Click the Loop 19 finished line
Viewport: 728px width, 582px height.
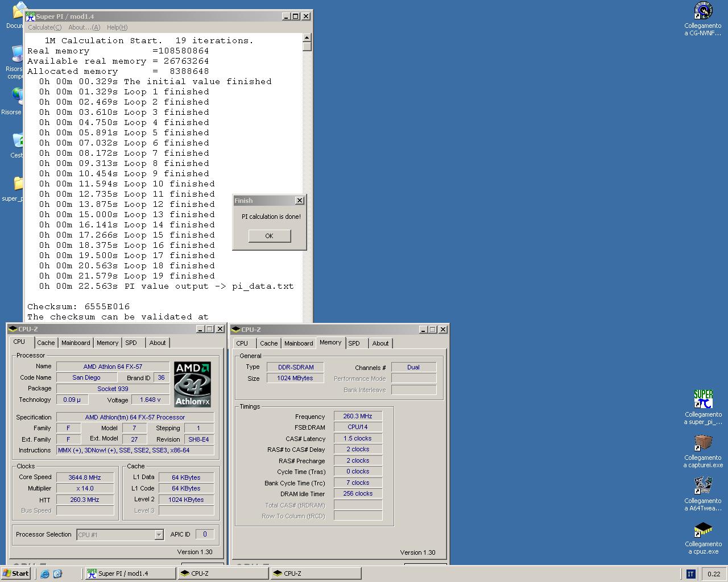pos(127,276)
